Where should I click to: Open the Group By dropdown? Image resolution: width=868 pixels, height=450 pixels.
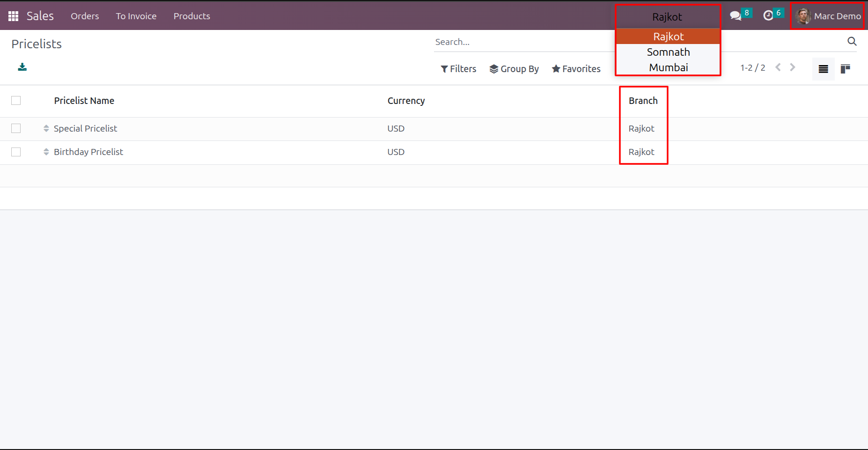[x=514, y=69]
